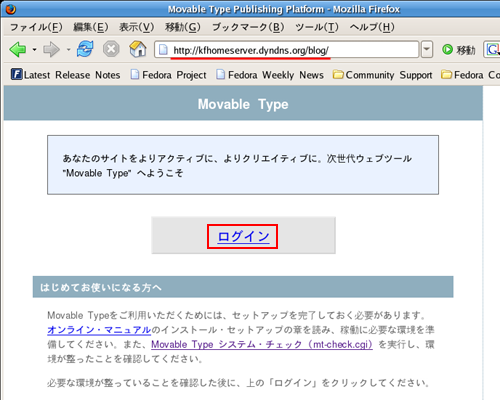
Task: Go to the Home page icon
Action: point(138,49)
